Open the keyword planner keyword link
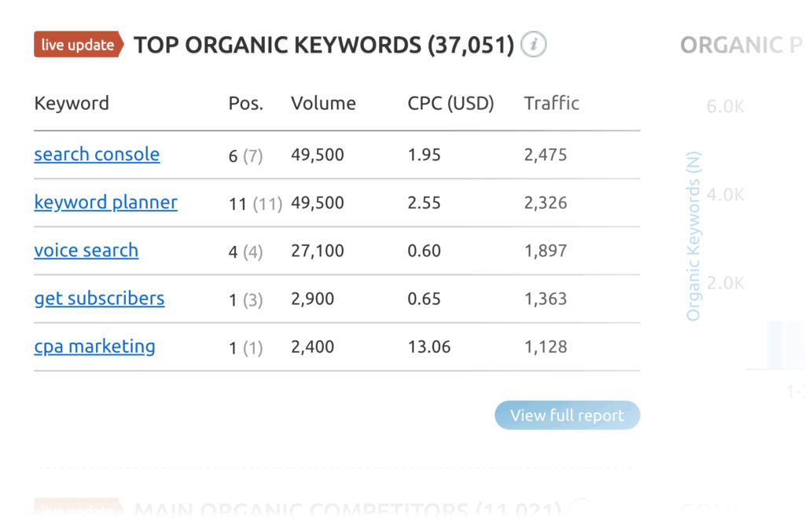The height and width of the screenshot is (532, 805). point(105,202)
